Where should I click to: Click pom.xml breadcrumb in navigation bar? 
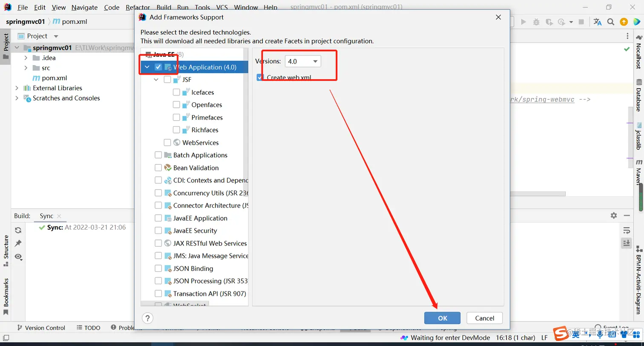[x=75, y=21]
